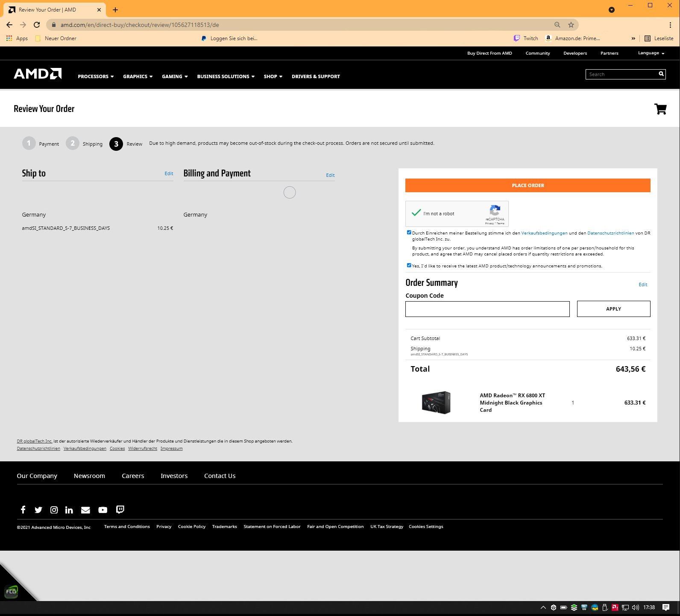Open Datenschutzrichtlinien link near checkbox

coord(610,233)
